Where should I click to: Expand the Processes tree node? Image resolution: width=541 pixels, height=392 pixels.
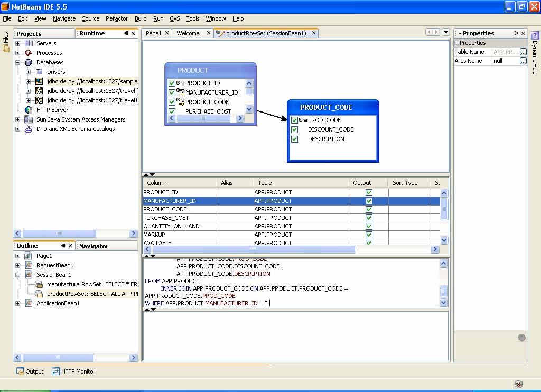click(17, 53)
